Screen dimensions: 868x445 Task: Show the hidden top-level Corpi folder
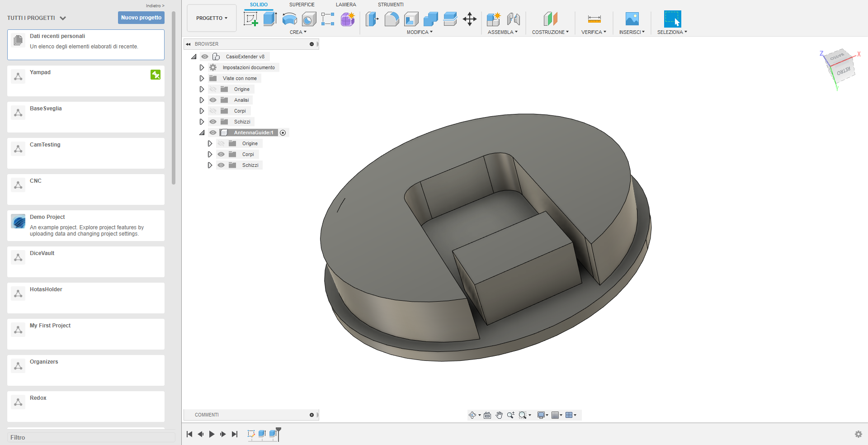pyautogui.click(x=213, y=111)
